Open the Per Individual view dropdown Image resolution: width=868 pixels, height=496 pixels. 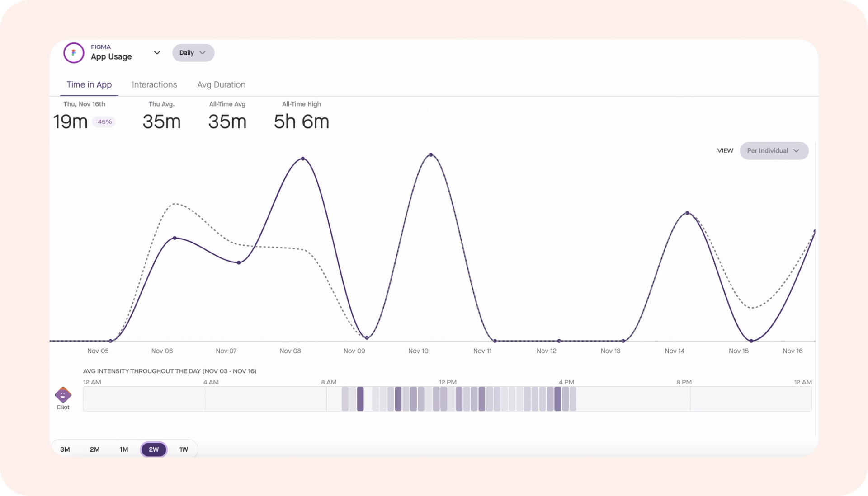(774, 151)
